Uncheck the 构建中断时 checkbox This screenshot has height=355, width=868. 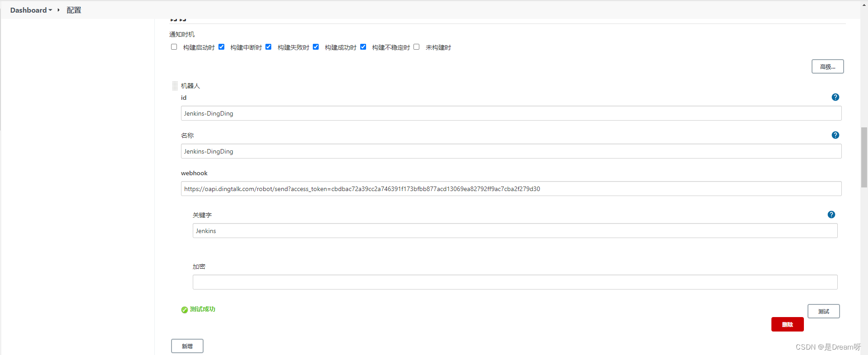pyautogui.click(x=221, y=47)
